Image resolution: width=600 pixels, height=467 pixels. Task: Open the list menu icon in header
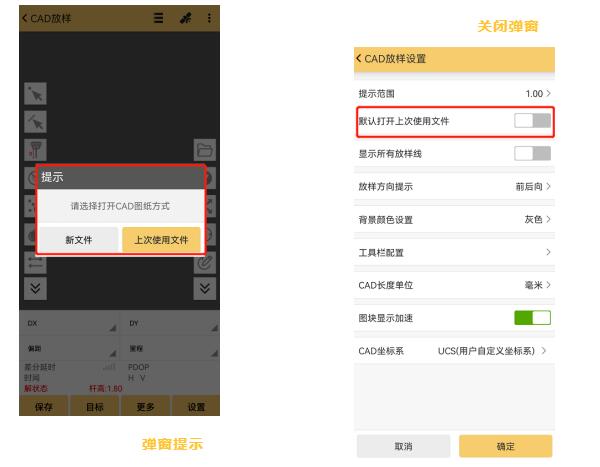click(x=159, y=18)
